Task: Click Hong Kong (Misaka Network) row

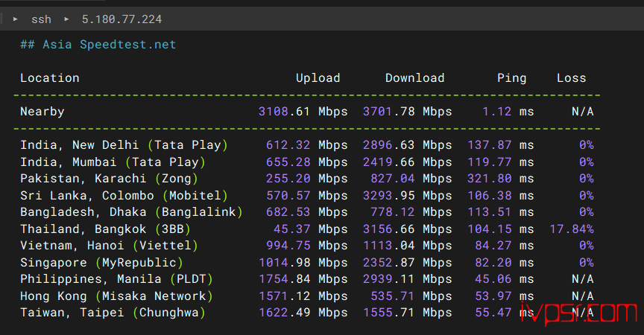Action: coord(116,296)
